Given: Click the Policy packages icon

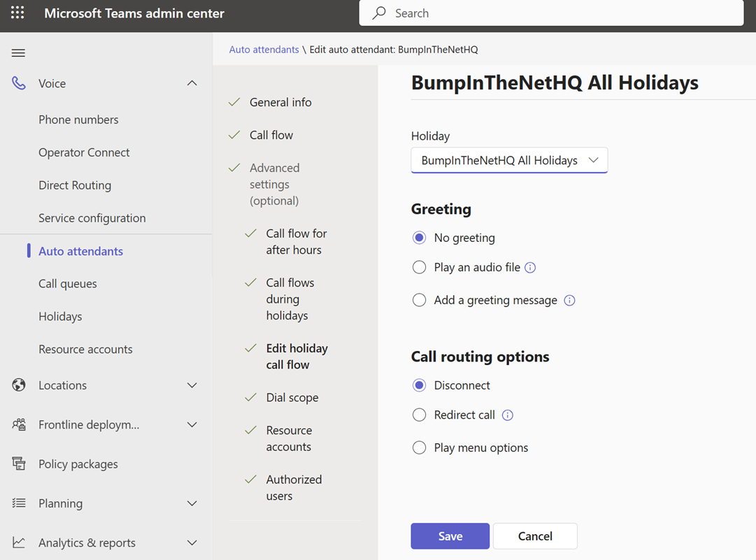Looking at the screenshot, I should 19,464.
